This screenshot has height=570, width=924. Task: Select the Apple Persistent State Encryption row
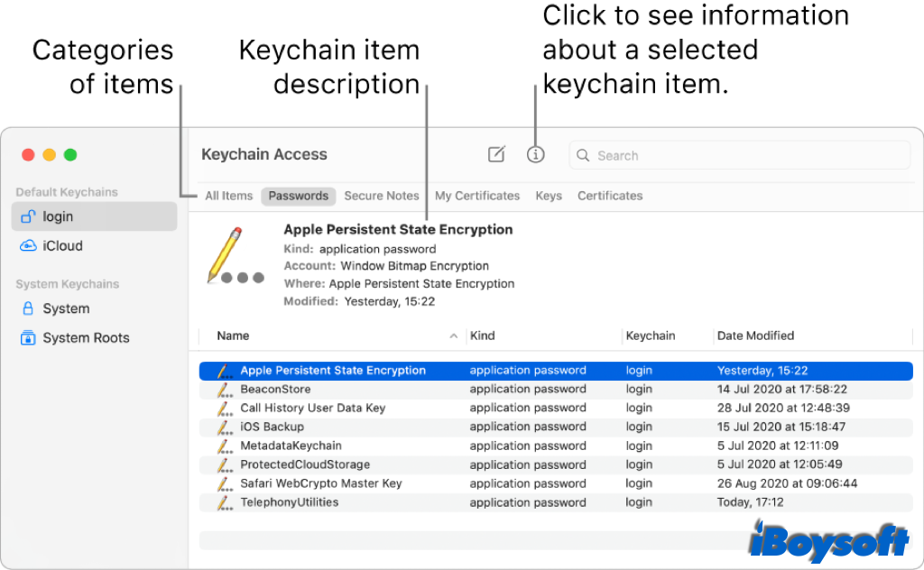click(556, 371)
